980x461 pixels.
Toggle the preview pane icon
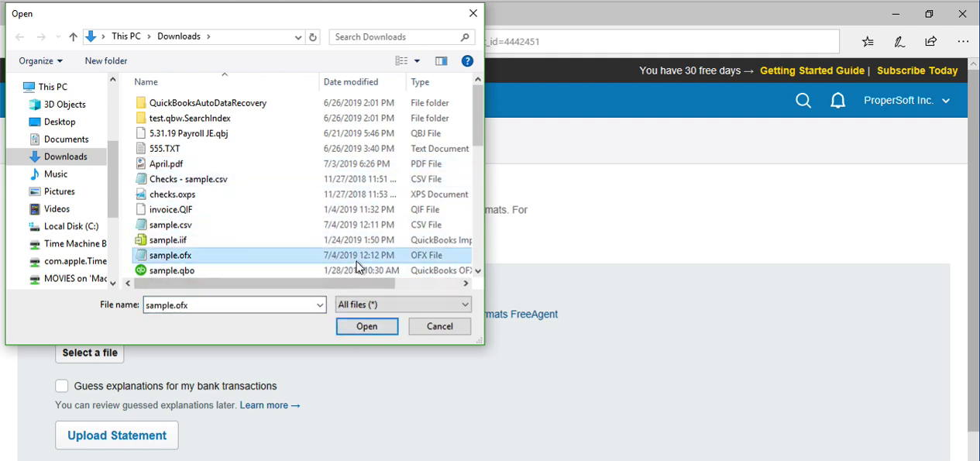point(441,61)
